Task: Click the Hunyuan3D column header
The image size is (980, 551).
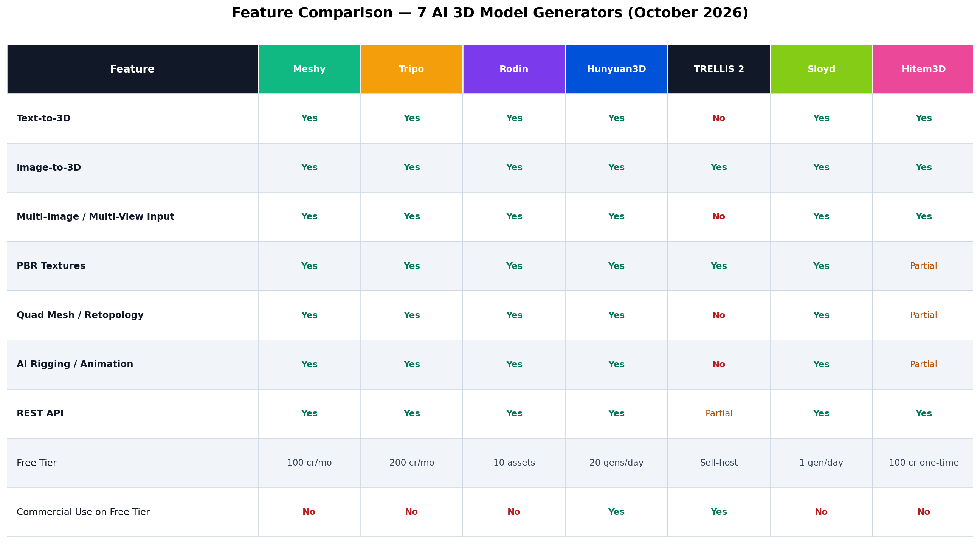Action: 616,69
